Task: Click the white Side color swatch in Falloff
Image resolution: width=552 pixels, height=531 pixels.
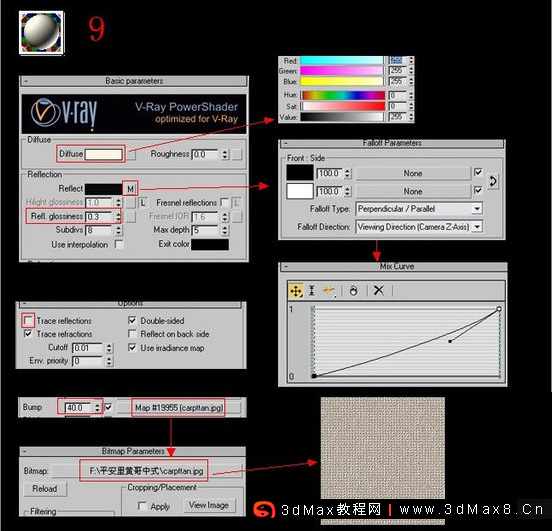Action: click(300, 191)
